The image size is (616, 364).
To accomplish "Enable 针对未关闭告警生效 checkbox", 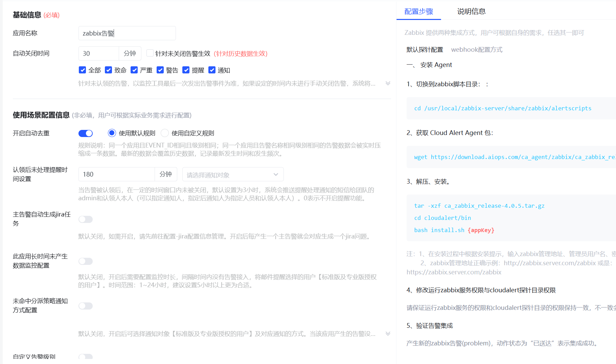I will tap(150, 53).
